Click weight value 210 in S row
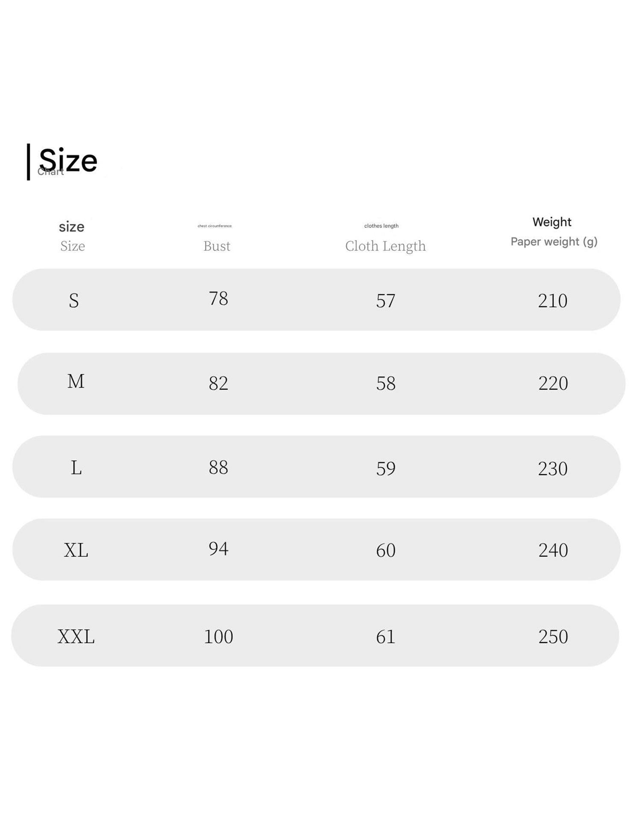This screenshot has height=840, width=633. (x=553, y=301)
